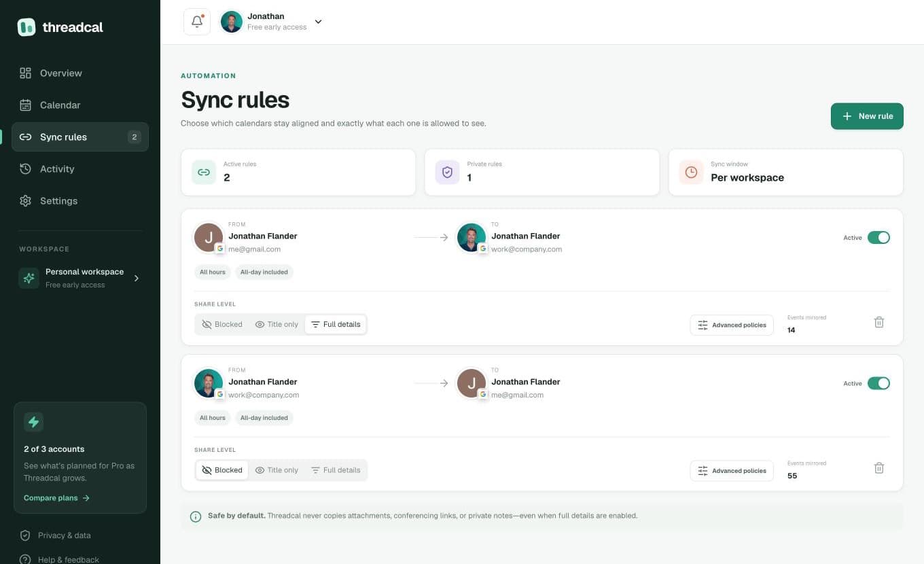The width and height of the screenshot is (924, 564).
Task: Toggle Active switch for work@company.com source rule
Action: coord(878,383)
